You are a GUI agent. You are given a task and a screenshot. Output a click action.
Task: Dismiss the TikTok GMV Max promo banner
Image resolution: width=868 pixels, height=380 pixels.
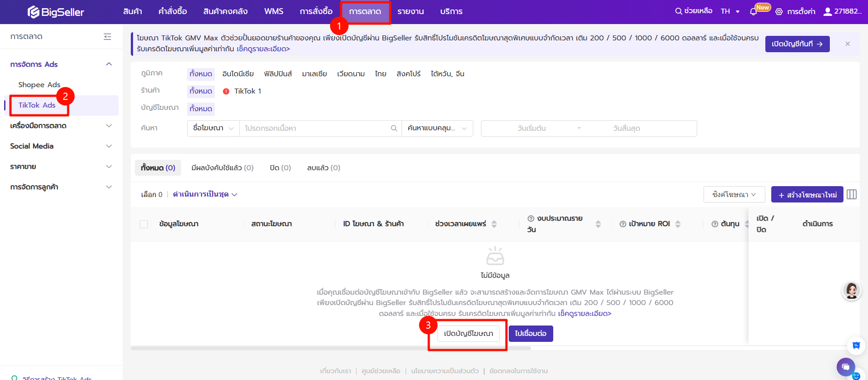[848, 44]
